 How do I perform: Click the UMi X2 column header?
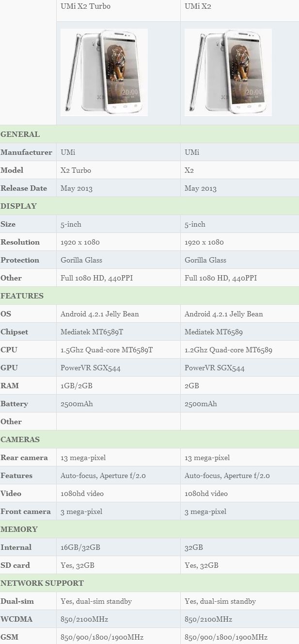(x=198, y=7)
